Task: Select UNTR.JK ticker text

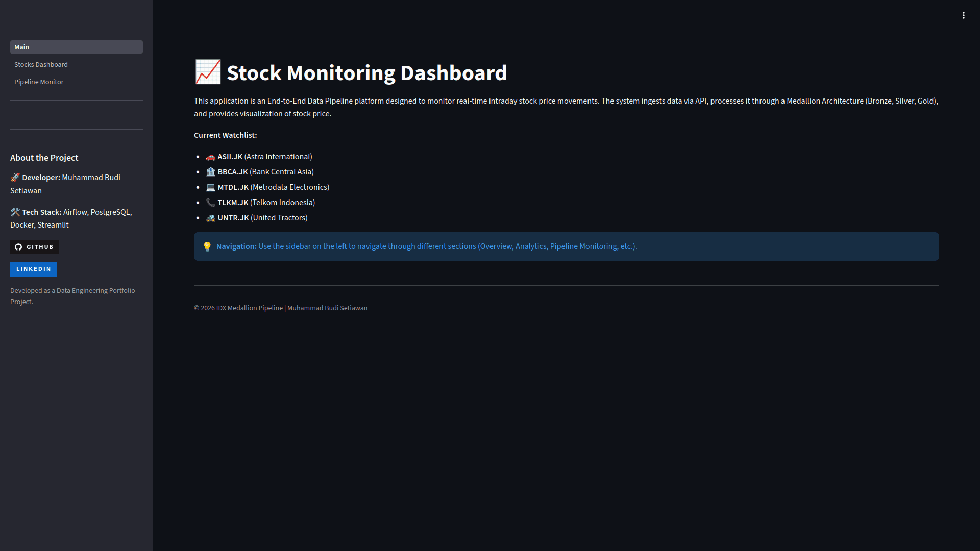Action: (x=233, y=218)
